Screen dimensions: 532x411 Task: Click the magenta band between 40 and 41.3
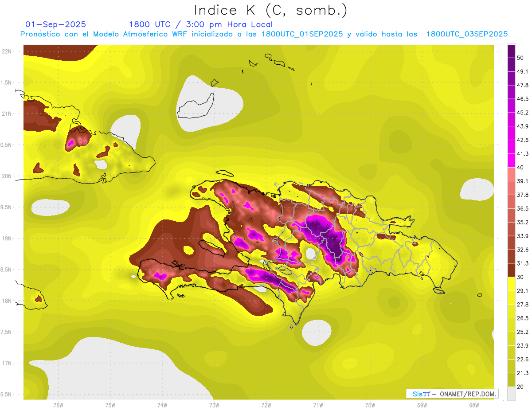click(x=511, y=160)
